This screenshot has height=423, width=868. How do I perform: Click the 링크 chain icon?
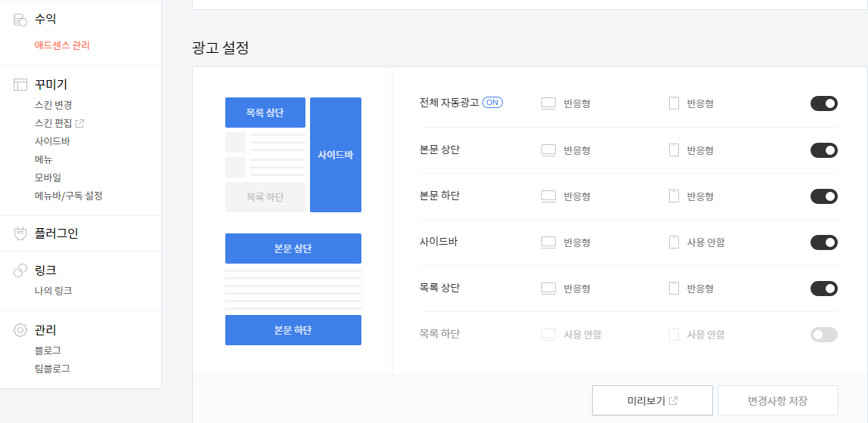click(x=20, y=270)
